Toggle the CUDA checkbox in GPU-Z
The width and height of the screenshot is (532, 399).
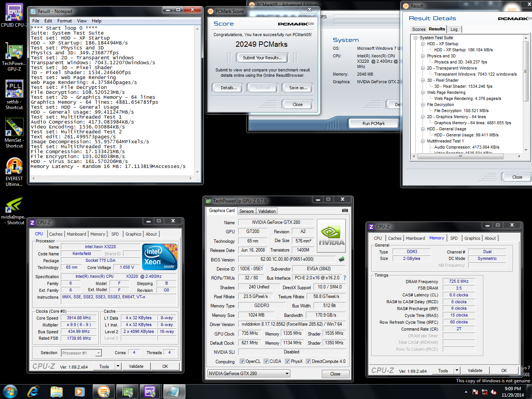266,361
